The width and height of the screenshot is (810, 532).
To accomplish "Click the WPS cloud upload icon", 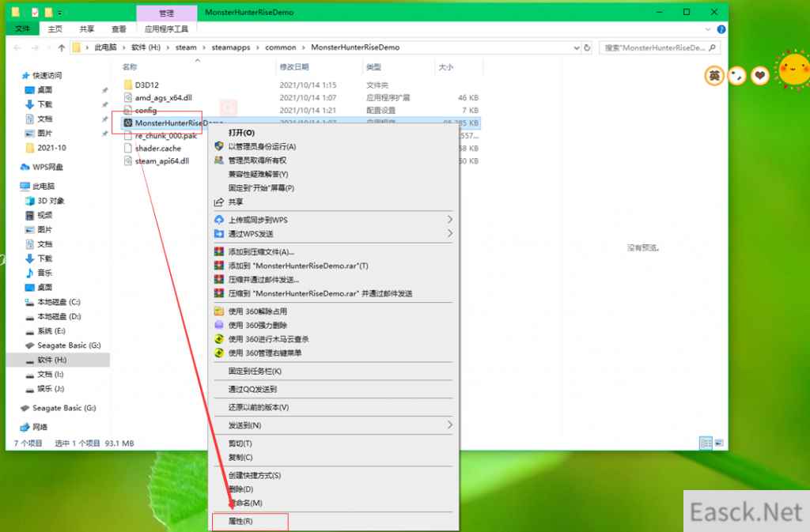I will (x=219, y=220).
